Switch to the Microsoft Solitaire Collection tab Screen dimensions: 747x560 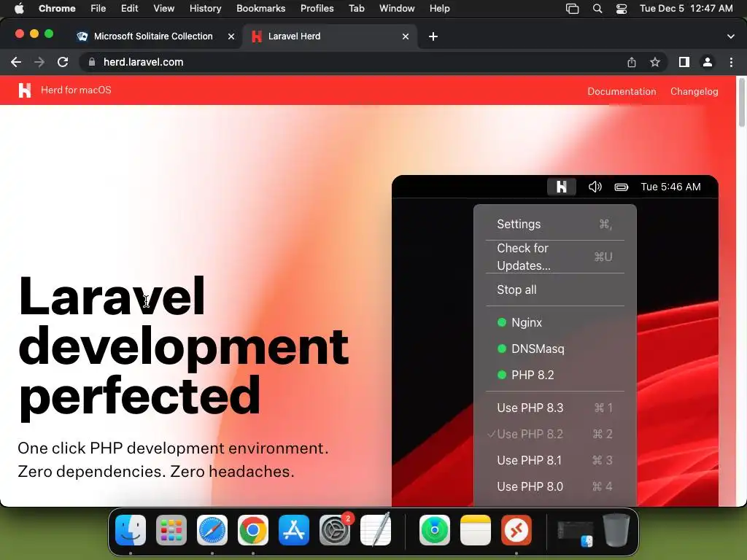[152, 36]
